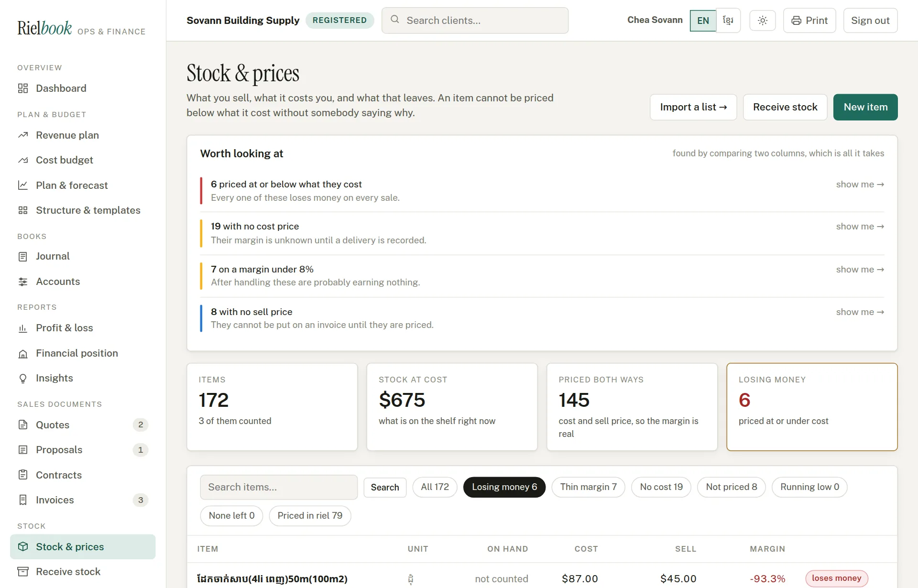This screenshot has height=588, width=918.
Task: Click Import a list button
Action: (693, 107)
